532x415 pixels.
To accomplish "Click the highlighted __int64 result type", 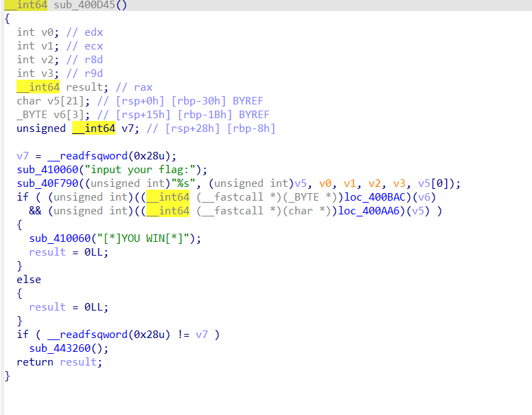I will pyautogui.click(x=38, y=87).
